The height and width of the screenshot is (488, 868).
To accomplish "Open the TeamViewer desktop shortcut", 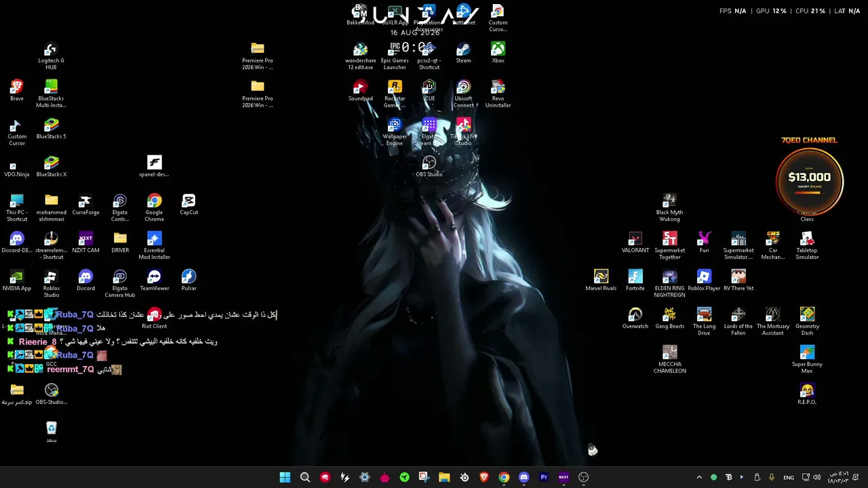I will (x=154, y=281).
